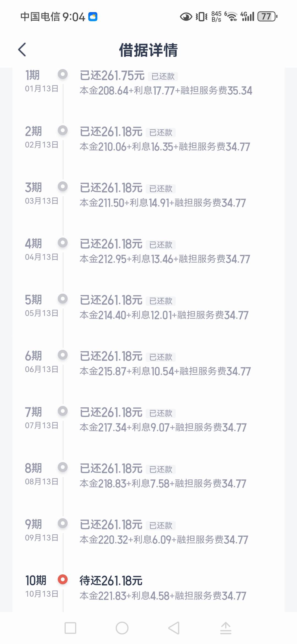Tap the weather icon in status bar
Screen dimensions: 297x644
[93, 17]
